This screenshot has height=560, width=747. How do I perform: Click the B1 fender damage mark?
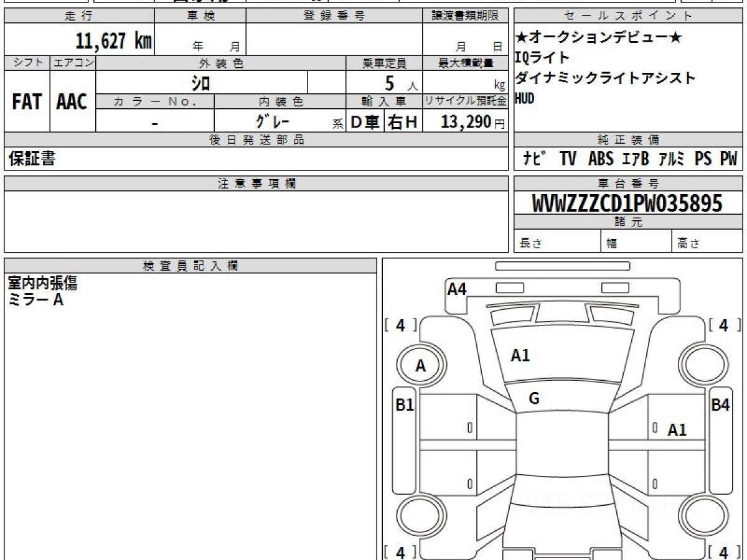click(405, 405)
